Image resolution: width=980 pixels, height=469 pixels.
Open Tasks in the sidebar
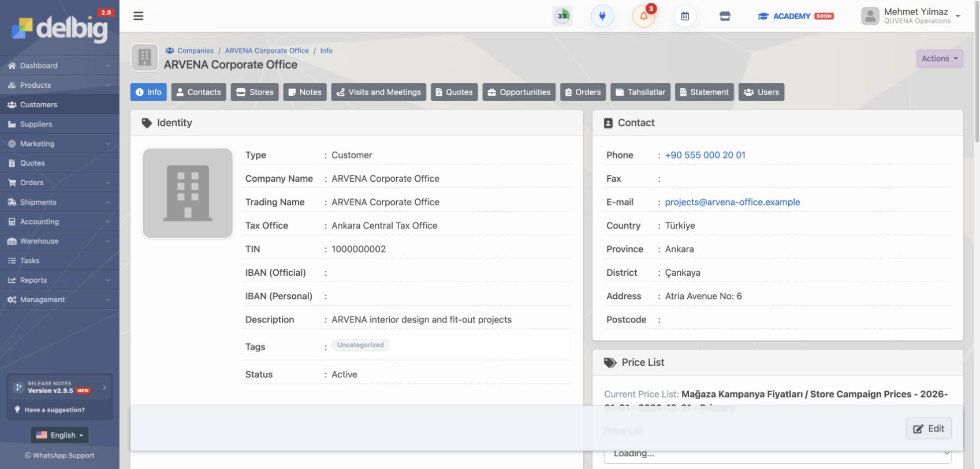point(59,261)
